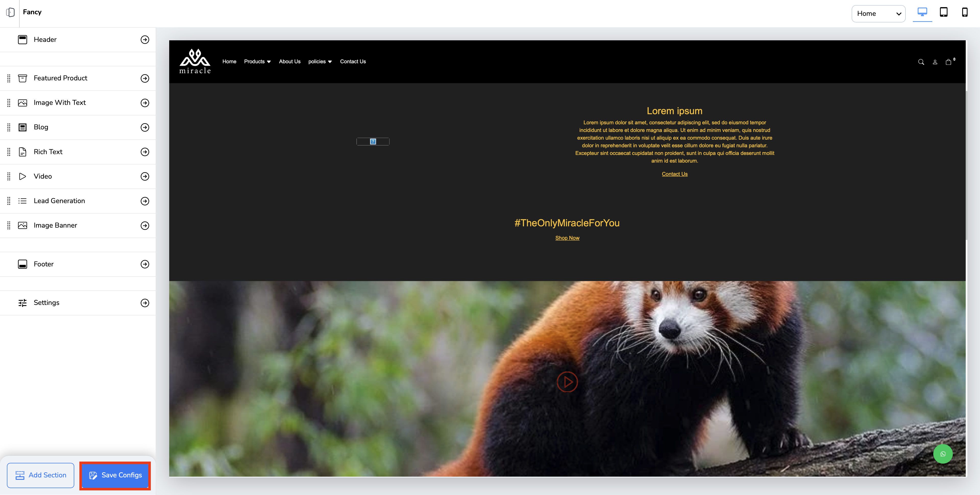This screenshot has height=495, width=980.
Task: Click the user account icon
Action: click(935, 62)
